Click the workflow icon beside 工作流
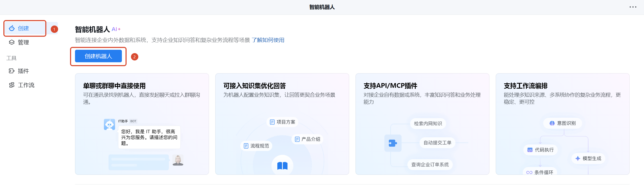Image resolution: width=644 pixels, height=186 pixels. tap(12, 85)
